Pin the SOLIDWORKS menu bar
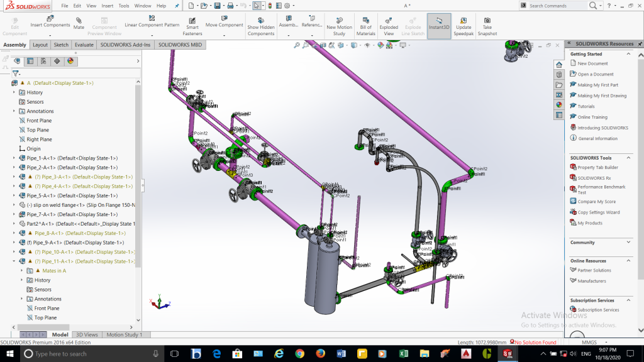644x362 pixels. [x=177, y=6]
